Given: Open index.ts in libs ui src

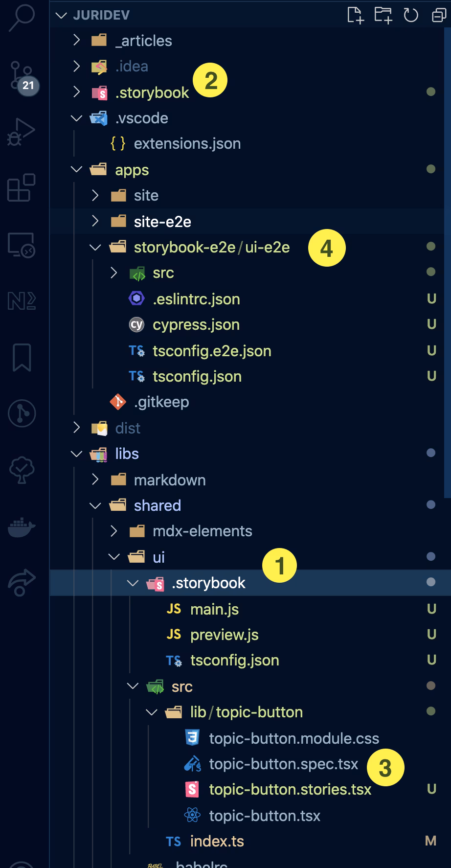Looking at the screenshot, I should [x=217, y=841].
